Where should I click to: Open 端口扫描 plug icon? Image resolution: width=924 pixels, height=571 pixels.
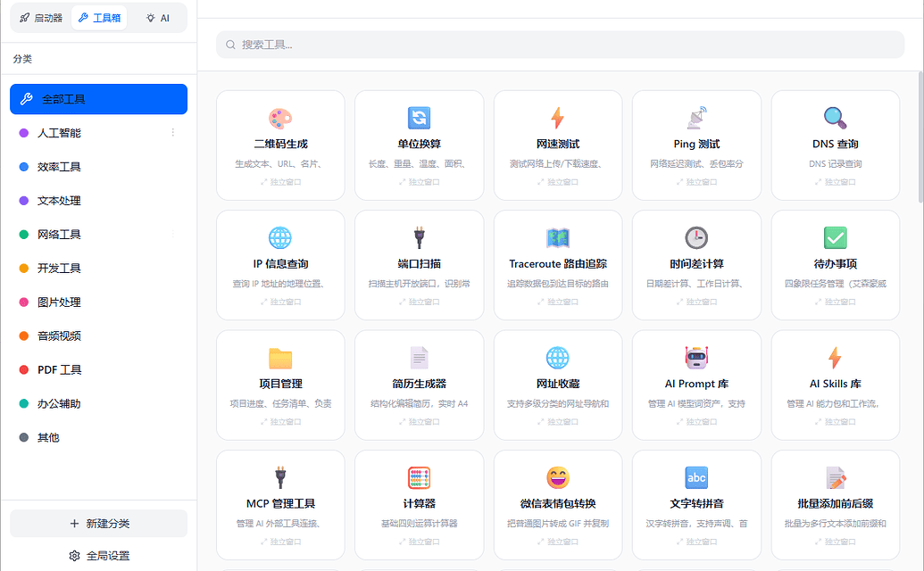click(x=419, y=238)
